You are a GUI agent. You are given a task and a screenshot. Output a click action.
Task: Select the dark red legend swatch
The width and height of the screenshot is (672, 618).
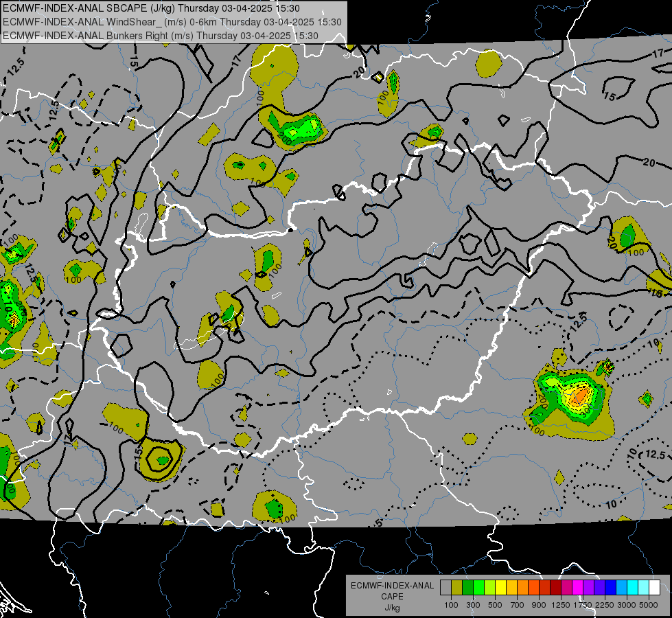tap(555, 588)
